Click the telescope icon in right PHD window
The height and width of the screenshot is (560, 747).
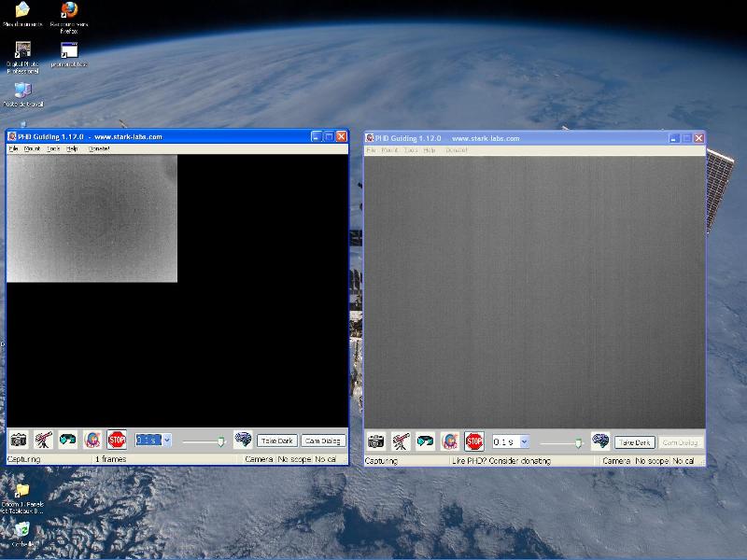[401, 441]
